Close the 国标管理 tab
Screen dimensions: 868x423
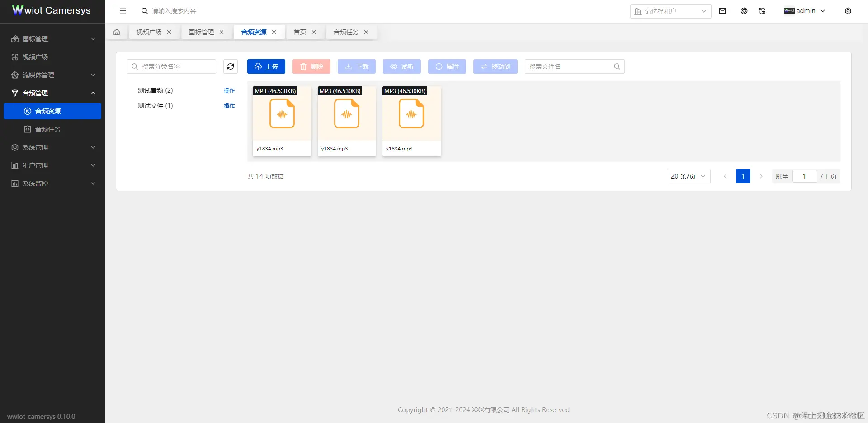click(222, 32)
